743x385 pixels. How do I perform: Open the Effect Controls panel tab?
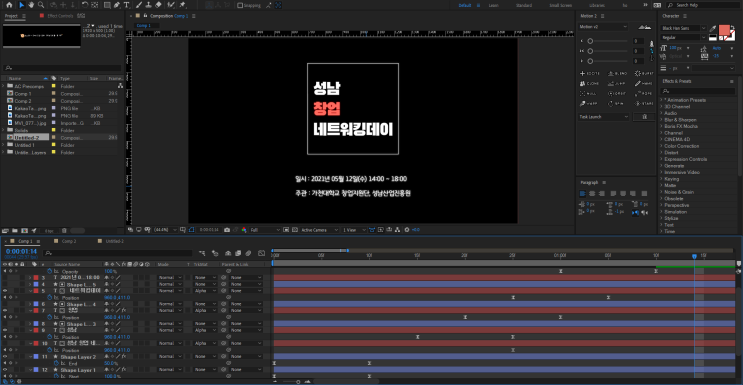tap(60, 16)
